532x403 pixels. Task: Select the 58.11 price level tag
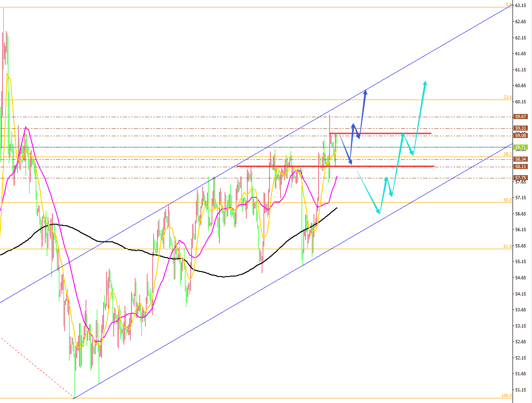[520, 167]
